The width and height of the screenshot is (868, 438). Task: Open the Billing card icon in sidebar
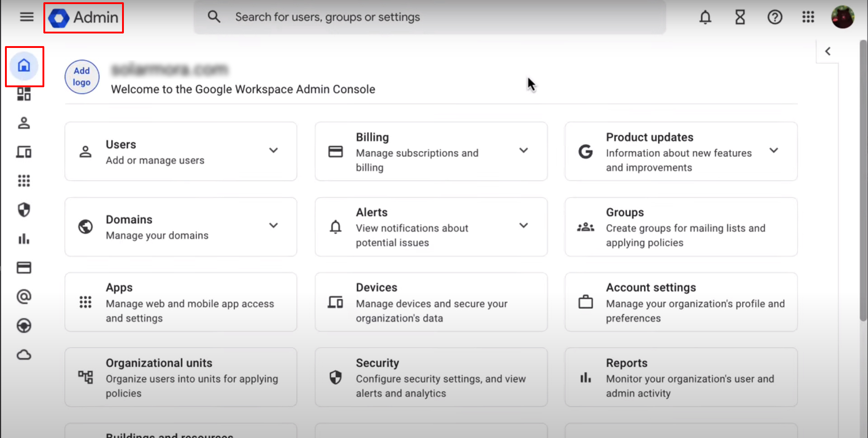pos(24,268)
